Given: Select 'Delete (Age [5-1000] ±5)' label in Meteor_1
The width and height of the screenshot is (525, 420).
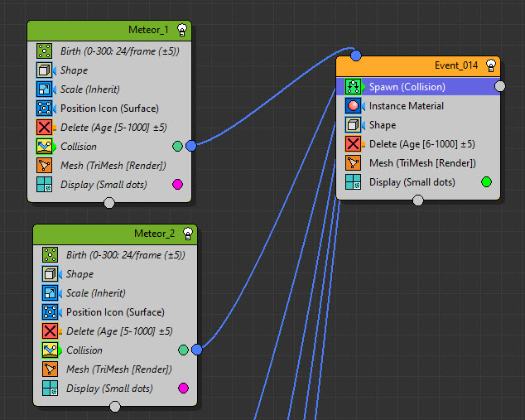Looking at the screenshot, I should pyautogui.click(x=113, y=128).
